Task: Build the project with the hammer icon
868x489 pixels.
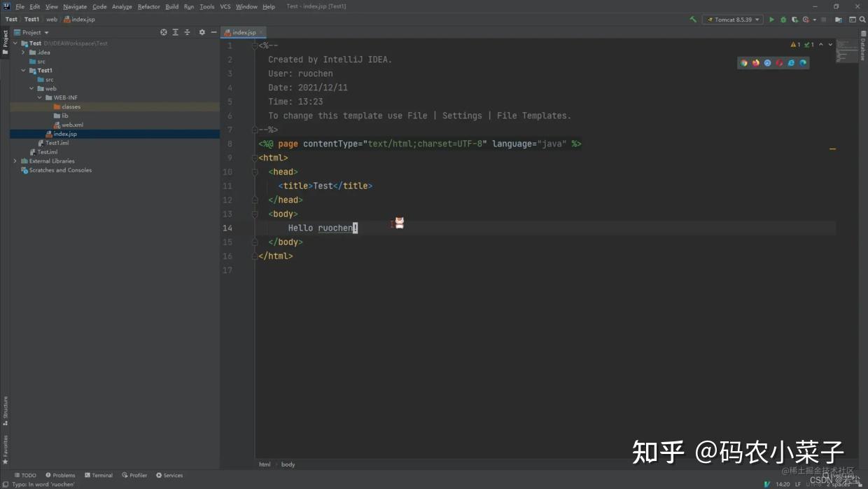Action: [x=693, y=19]
